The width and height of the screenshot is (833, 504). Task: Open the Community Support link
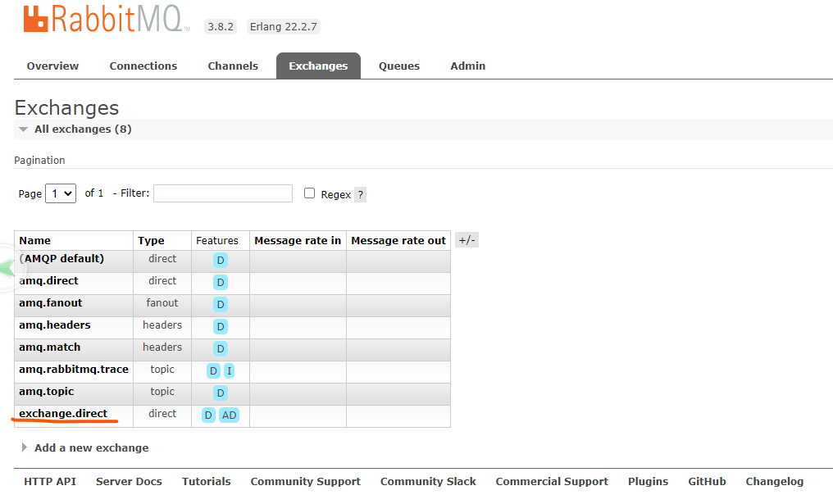[306, 482]
